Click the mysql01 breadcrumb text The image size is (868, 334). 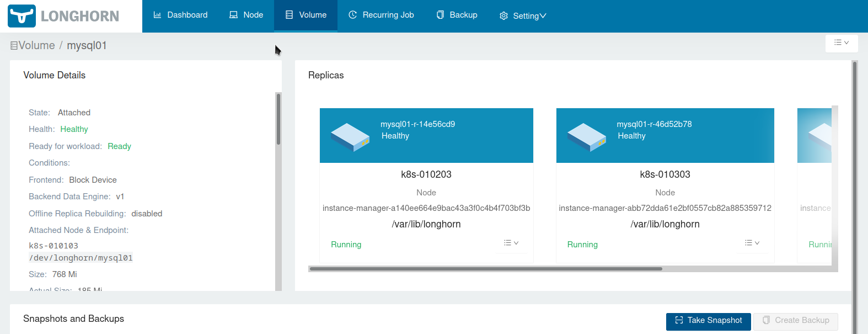[x=87, y=45]
